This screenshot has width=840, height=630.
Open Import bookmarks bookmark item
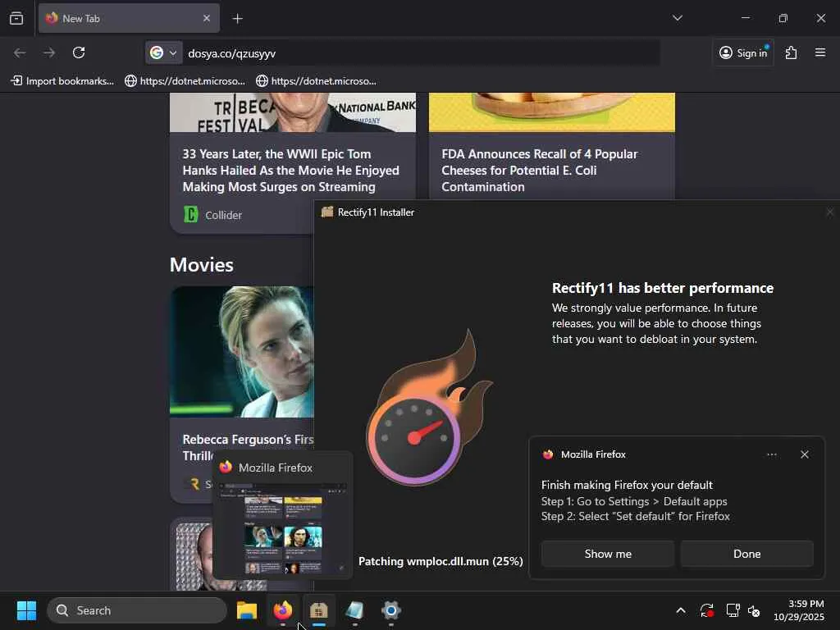coord(62,81)
